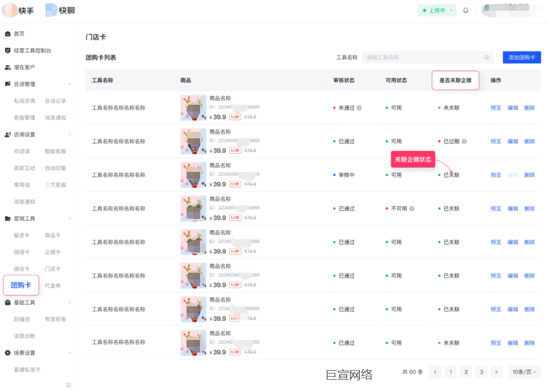Click 编辑 in the 已过期 row
The height and width of the screenshot is (392, 549).
pos(513,141)
